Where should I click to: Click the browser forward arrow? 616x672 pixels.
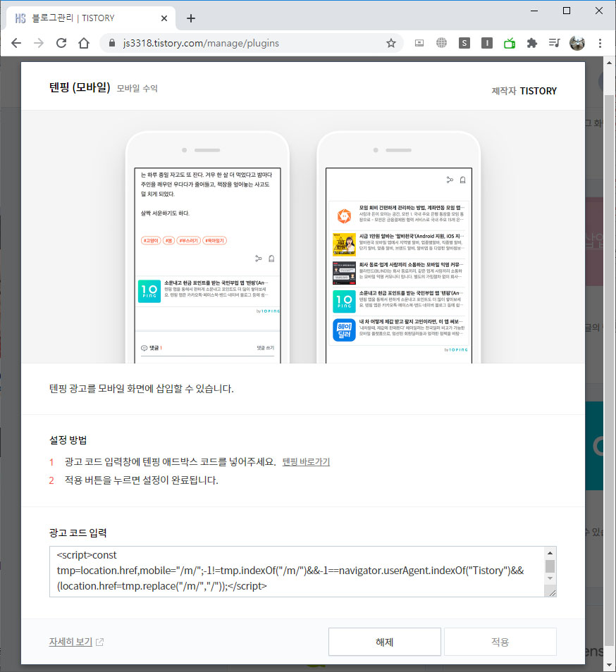click(x=39, y=43)
